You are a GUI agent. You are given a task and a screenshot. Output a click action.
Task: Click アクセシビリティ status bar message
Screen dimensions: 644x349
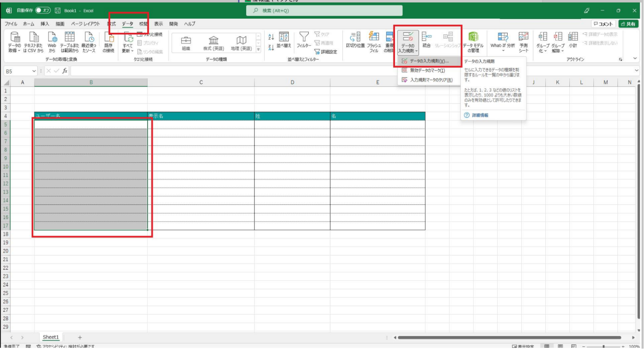tap(65, 347)
